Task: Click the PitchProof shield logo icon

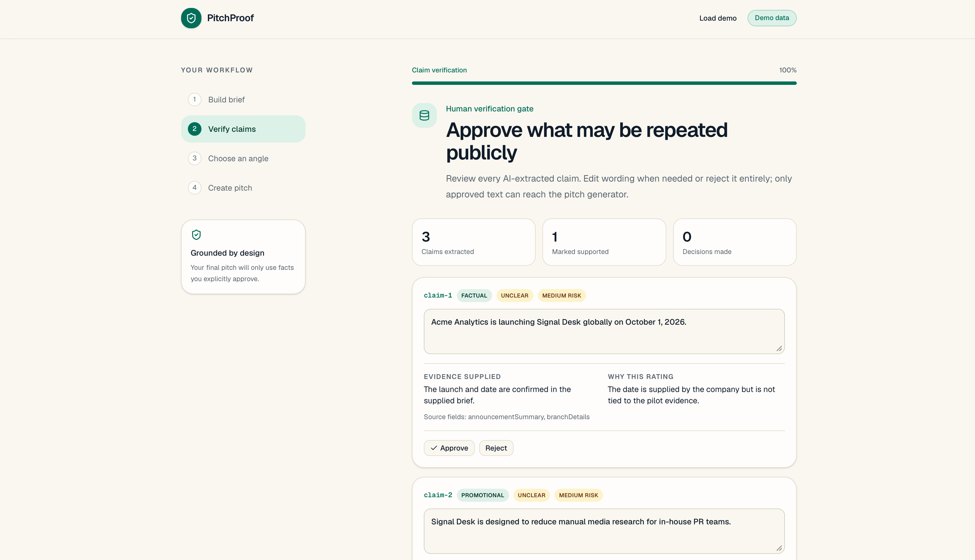Action: point(191,18)
